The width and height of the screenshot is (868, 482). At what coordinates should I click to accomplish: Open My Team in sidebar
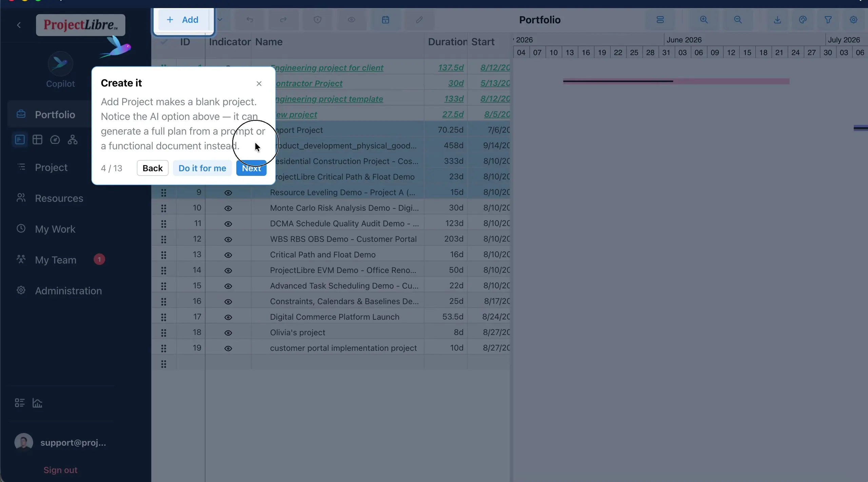(x=56, y=260)
